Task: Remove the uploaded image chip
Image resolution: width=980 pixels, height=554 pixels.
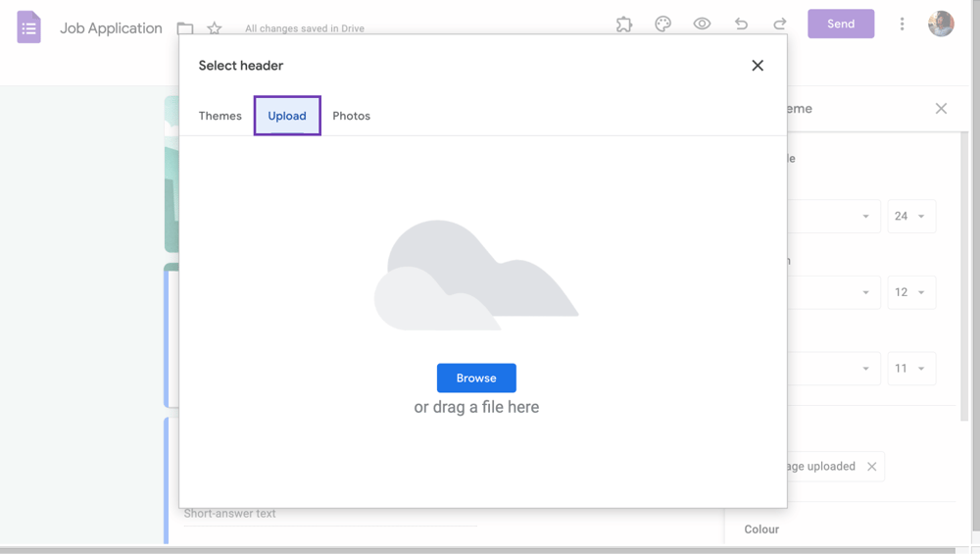Action: (871, 467)
